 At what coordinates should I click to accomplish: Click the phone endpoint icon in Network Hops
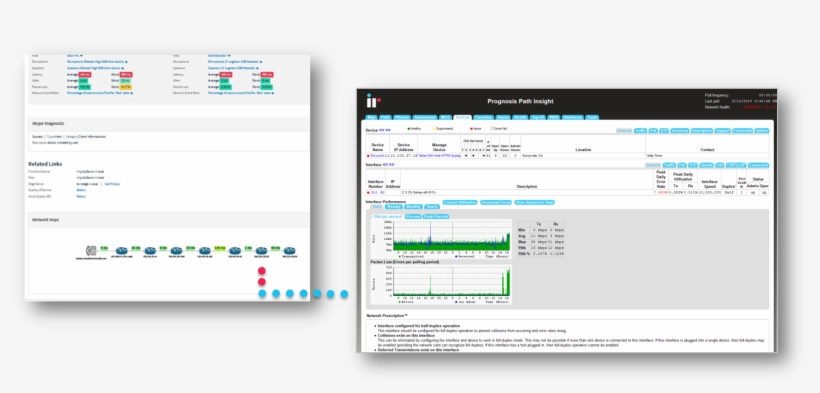pos(92,251)
